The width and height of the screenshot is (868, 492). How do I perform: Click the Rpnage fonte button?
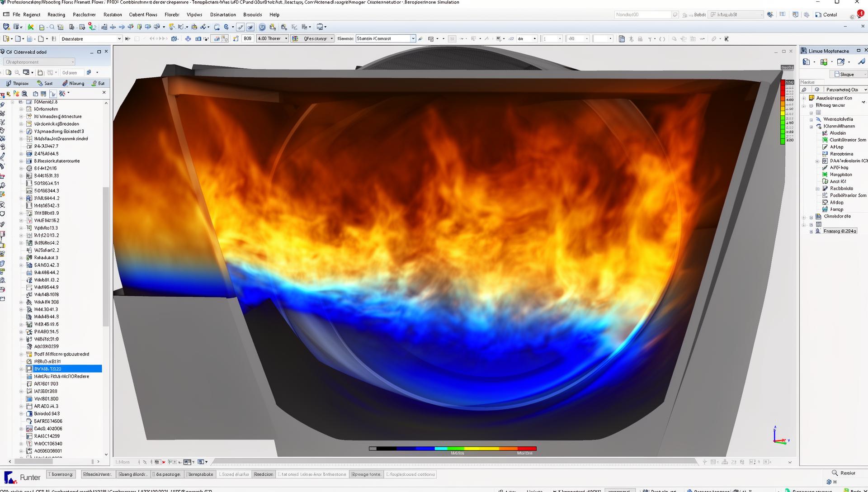pos(366,474)
